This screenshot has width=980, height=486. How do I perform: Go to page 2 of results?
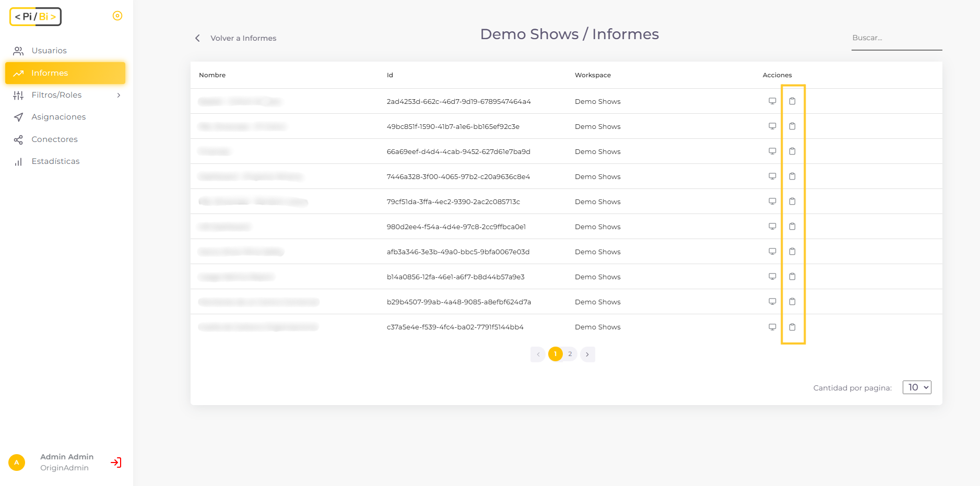570,354
